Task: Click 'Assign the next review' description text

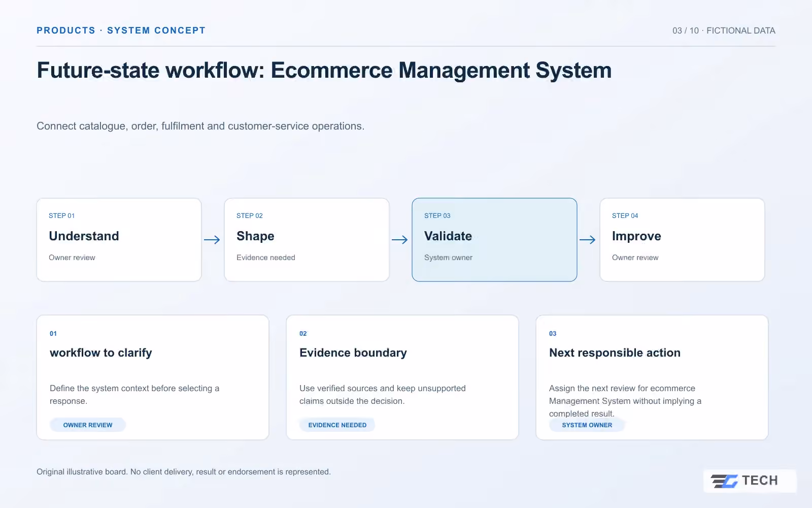Action: (x=625, y=401)
